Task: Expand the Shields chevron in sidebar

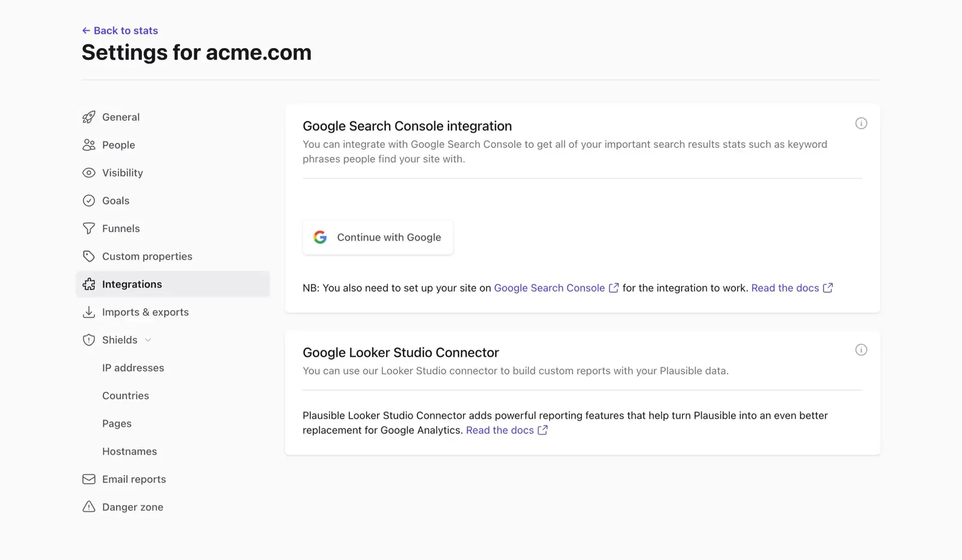Action: pyautogui.click(x=148, y=339)
